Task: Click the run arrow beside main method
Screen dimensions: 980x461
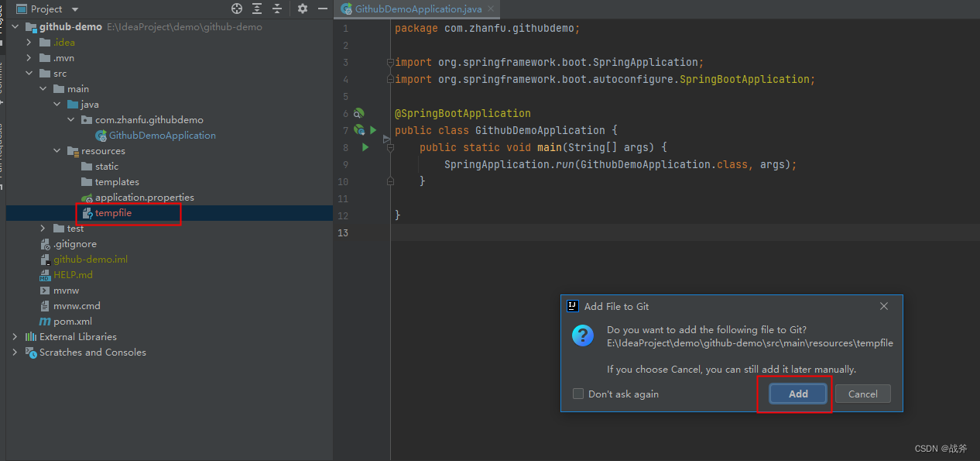Action: [365, 147]
